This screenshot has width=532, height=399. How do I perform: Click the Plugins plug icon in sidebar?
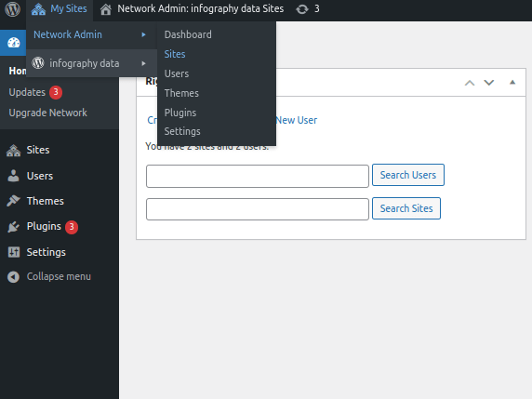13,227
